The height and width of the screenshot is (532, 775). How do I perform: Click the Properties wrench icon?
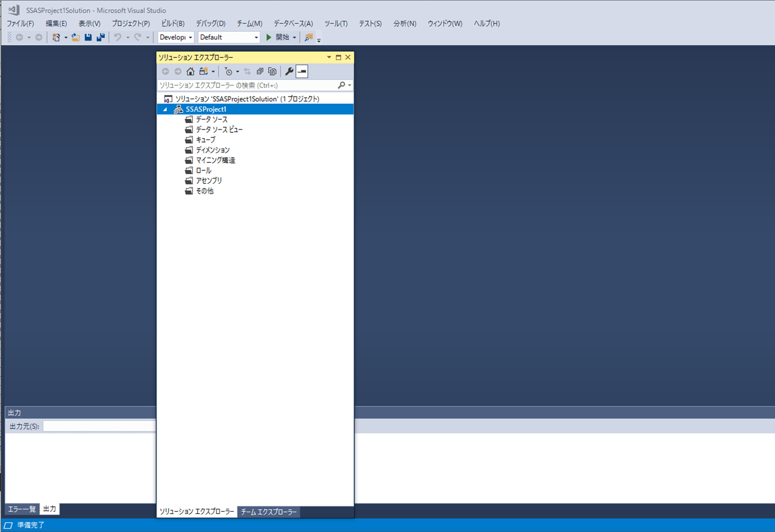289,72
